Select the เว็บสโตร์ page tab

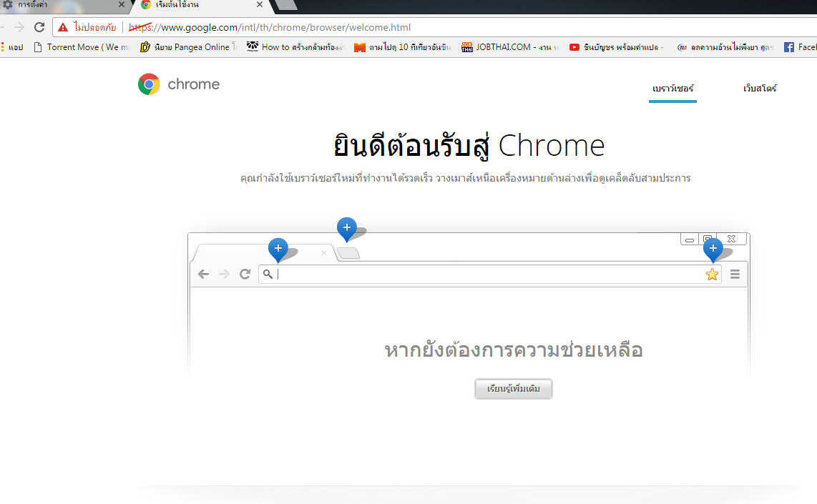pos(760,89)
